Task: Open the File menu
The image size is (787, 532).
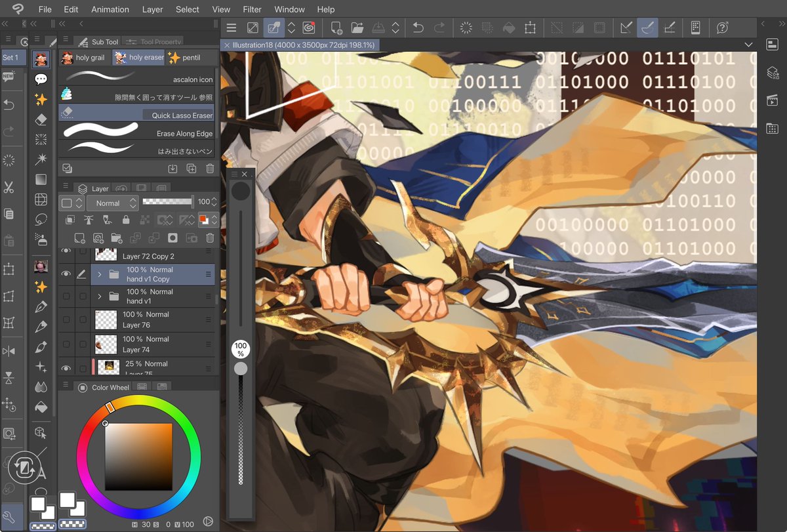Action: click(45, 9)
